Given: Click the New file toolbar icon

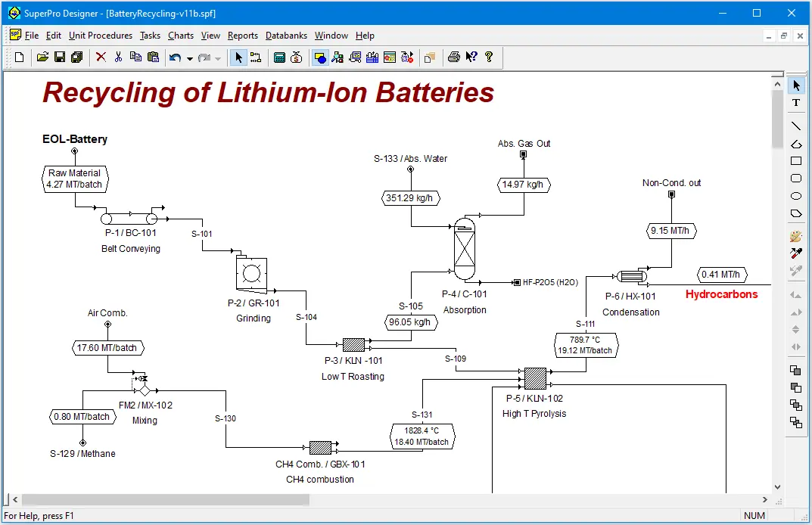Looking at the screenshot, I should [20, 57].
